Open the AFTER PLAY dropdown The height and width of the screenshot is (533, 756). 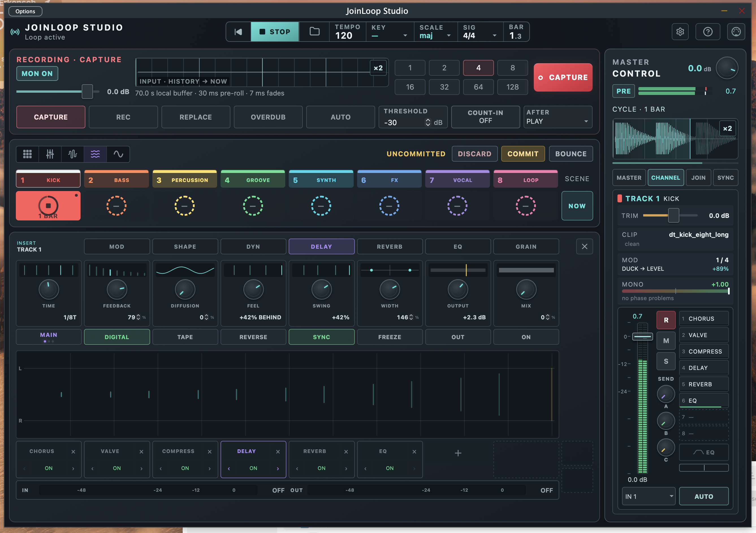click(558, 117)
